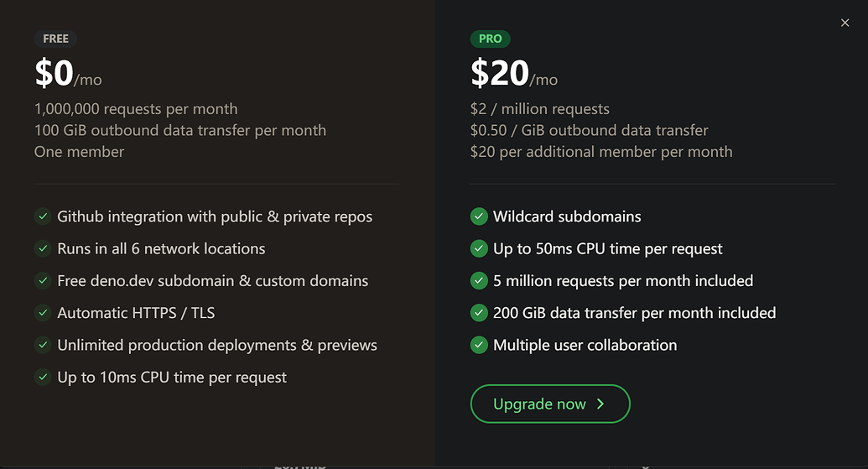Select the PRO plan badge
The height and width of the screenshot is (469, 868).
[x=491, y=39]
